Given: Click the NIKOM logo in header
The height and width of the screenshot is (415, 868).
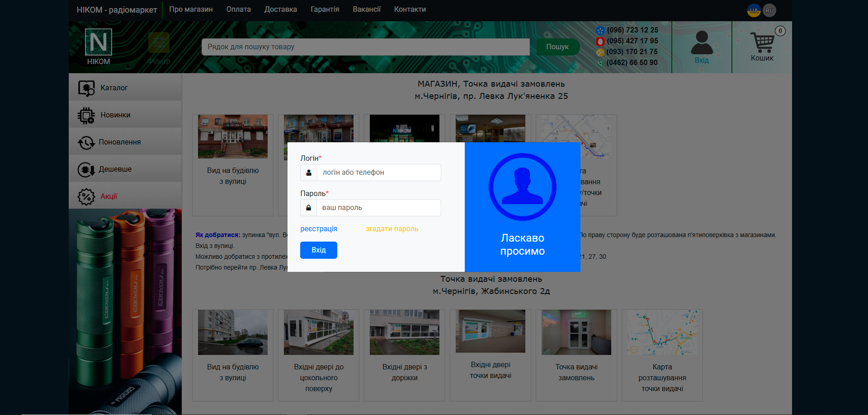Looking at the screenshot, I should coord(98,42).
